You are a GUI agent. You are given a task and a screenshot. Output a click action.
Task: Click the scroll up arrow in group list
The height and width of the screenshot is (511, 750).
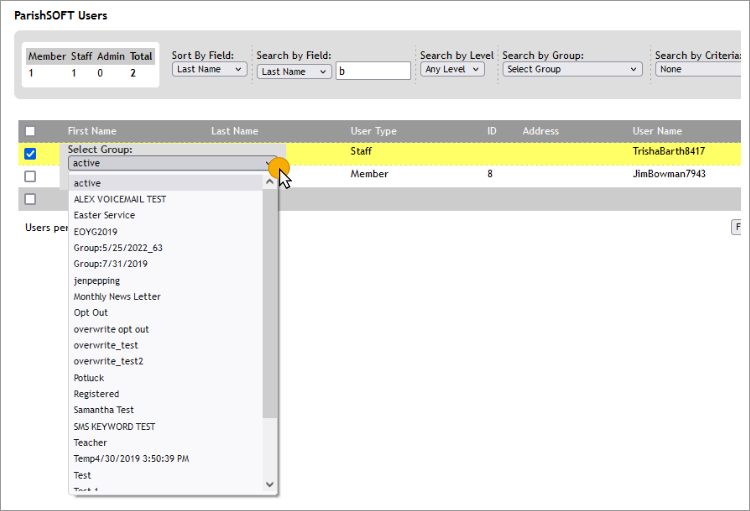point(270,182)
